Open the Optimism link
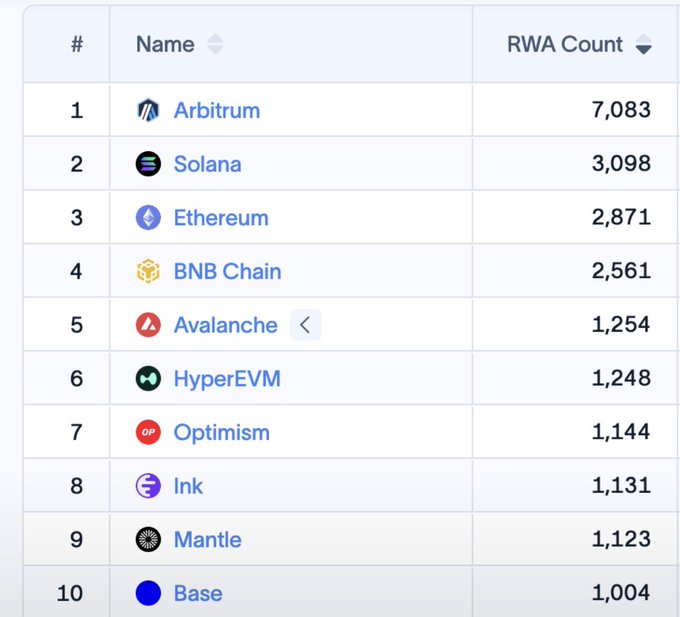The width and height of the screenshot is (680, 617). [x=222, y=433]
